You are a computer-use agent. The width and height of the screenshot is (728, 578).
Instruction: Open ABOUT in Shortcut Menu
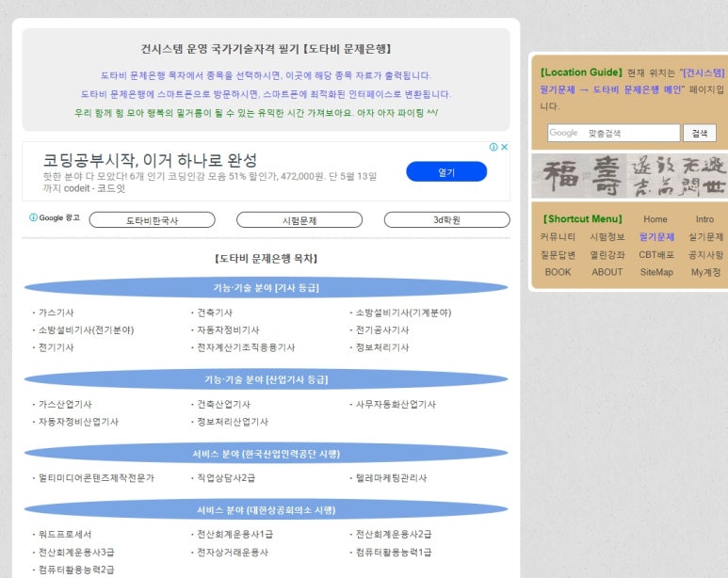(607, 272)
